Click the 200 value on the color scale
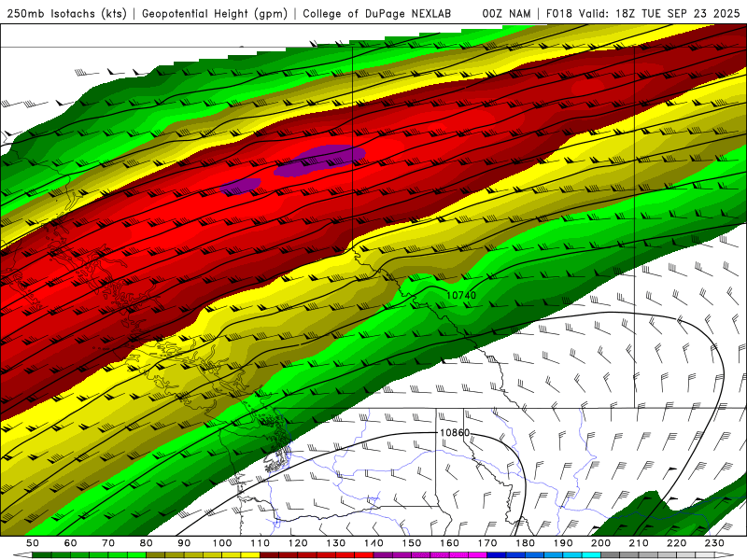 (x=600, y=543)
